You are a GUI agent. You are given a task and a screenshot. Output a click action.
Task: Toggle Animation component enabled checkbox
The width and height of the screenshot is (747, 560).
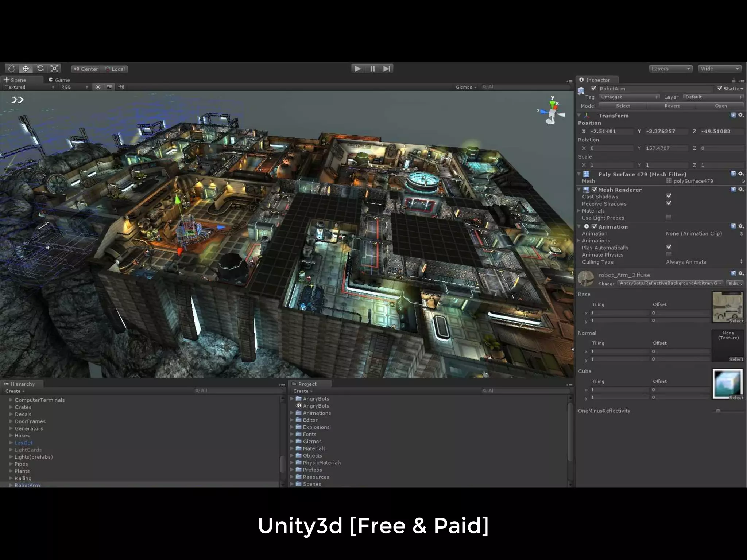point(594,226)
